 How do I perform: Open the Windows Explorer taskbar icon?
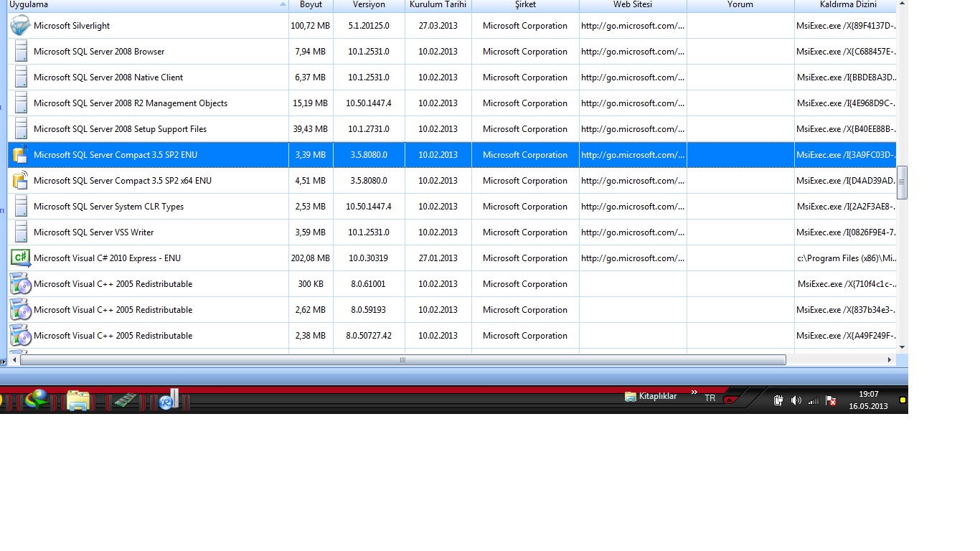pos(77,400)
